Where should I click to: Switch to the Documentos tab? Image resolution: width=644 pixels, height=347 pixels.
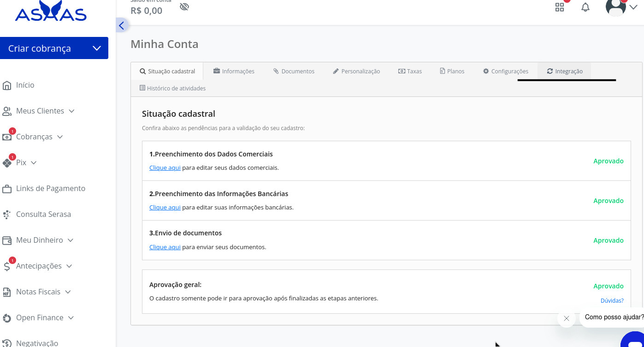point(294,72)
